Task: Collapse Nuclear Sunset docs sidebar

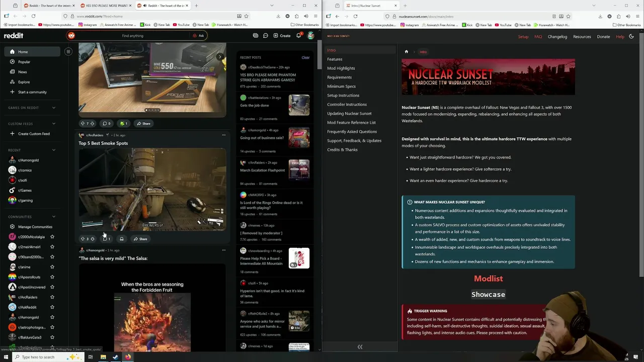Action: (x=360, y=347)
